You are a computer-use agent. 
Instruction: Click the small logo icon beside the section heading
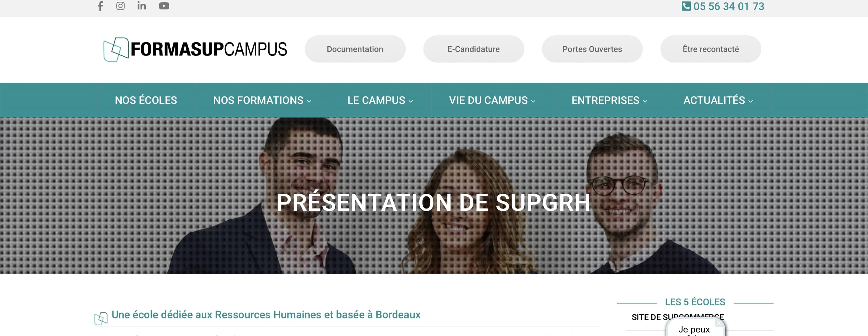(101, 318)
